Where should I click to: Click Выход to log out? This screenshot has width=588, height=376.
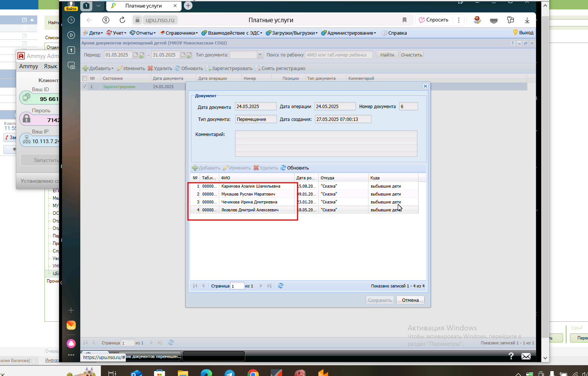[x=523, y=32]
